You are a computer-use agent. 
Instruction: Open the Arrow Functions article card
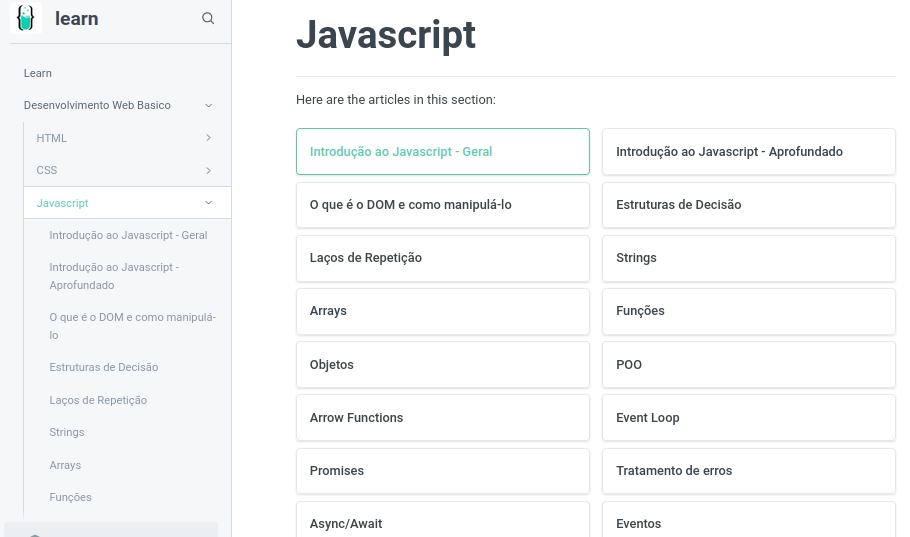tap(442, 418)
